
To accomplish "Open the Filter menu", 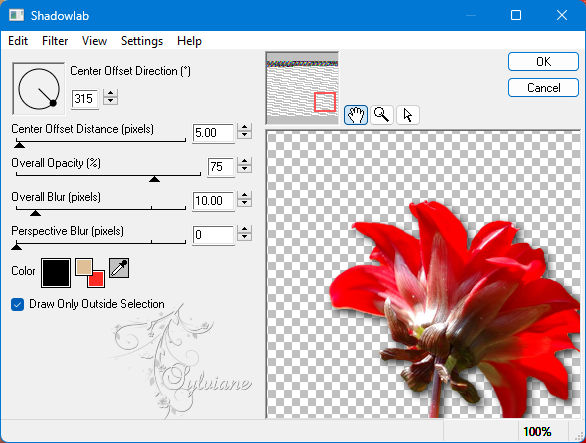I will click(55, 41).
